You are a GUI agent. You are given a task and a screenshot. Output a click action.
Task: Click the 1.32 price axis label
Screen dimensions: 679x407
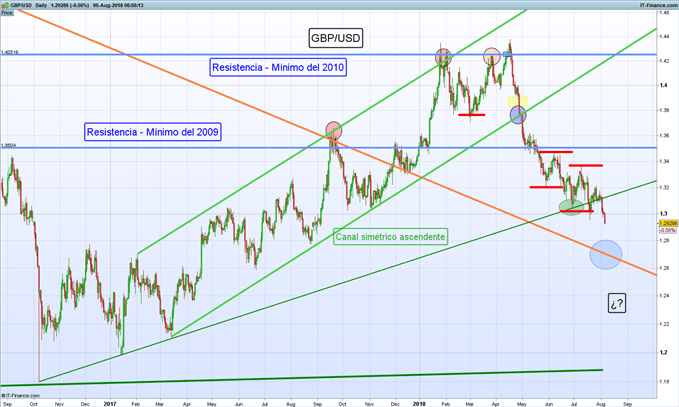[x=665, y=187]
